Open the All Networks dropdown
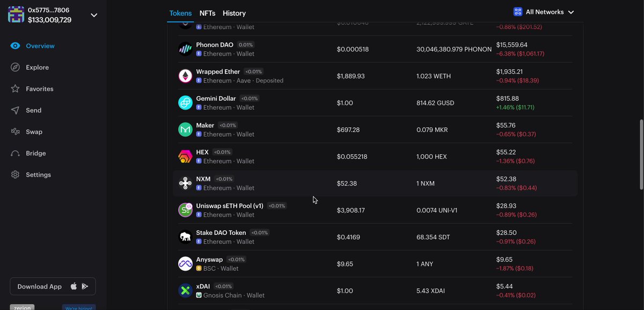The image size is (644, 310). 544,12
